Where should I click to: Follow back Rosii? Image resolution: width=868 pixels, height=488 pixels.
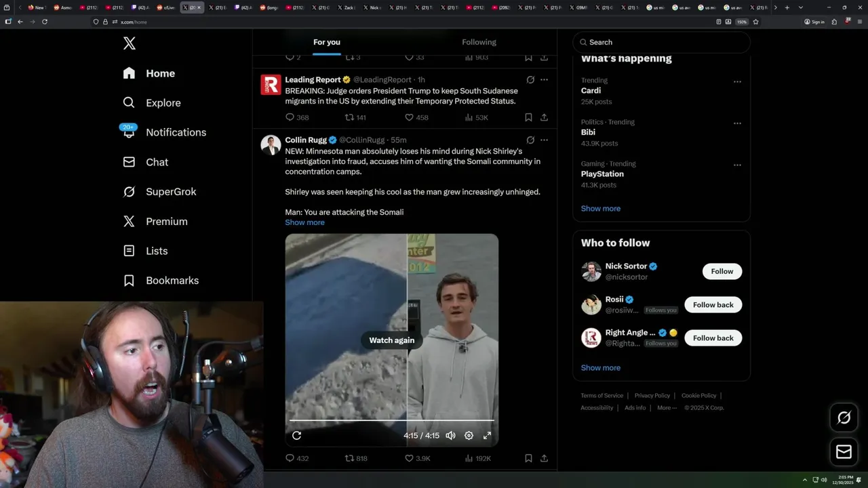click(713, 305)
